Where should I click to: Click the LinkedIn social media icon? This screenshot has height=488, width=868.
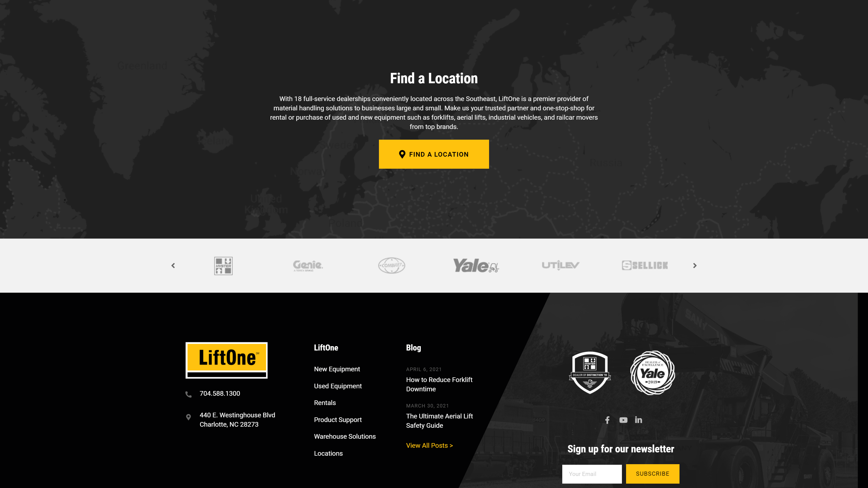pos(638,420)
